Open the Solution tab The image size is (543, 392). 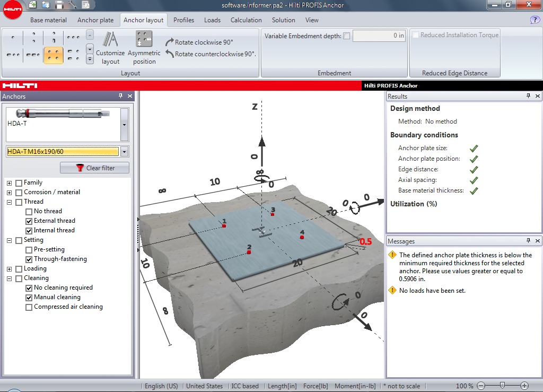[x=284, y=20]
